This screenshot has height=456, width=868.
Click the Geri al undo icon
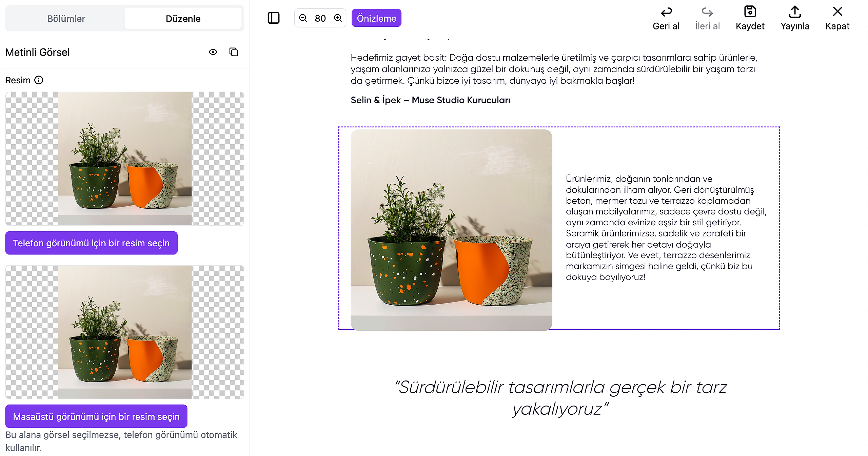666,12
